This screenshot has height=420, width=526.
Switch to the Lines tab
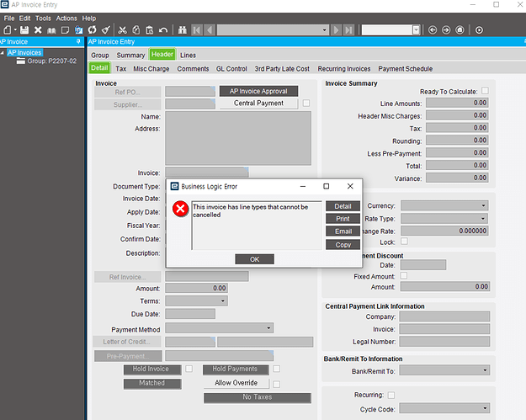click(x=188, y=55)
